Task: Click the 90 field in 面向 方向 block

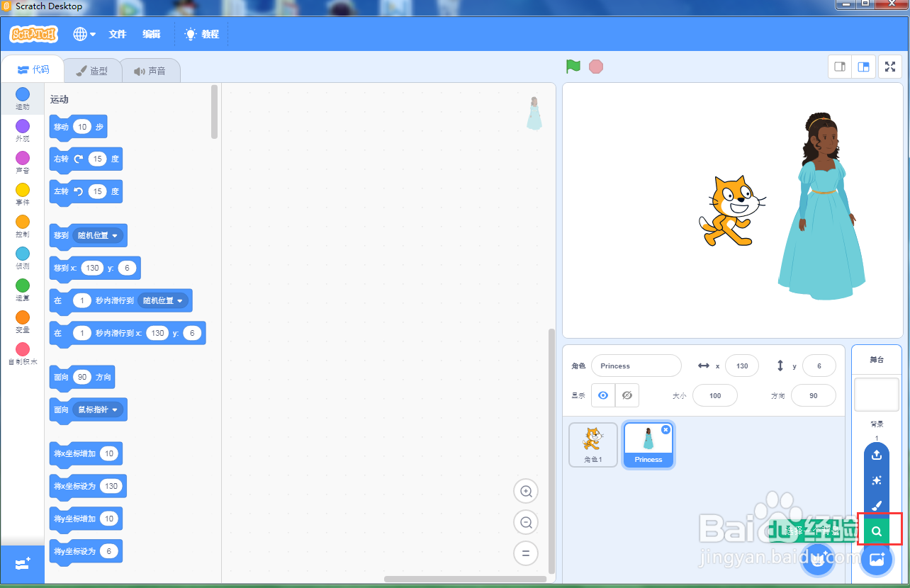Action: (x=82, y=377)
